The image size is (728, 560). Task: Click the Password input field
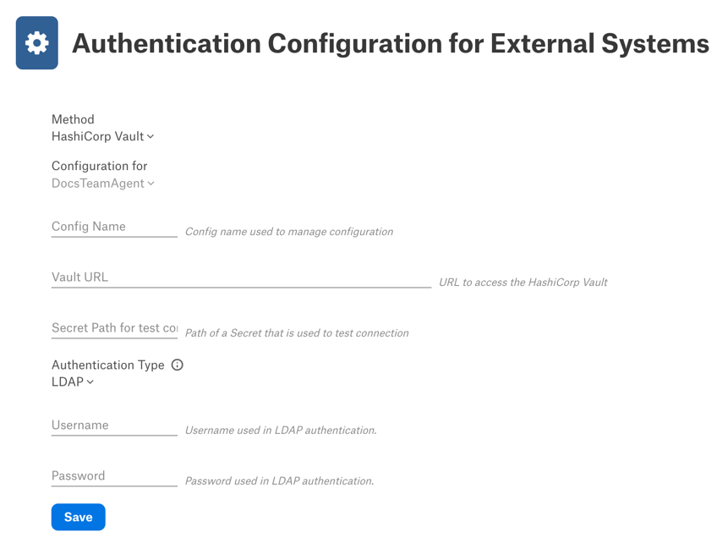pos(114,475)
